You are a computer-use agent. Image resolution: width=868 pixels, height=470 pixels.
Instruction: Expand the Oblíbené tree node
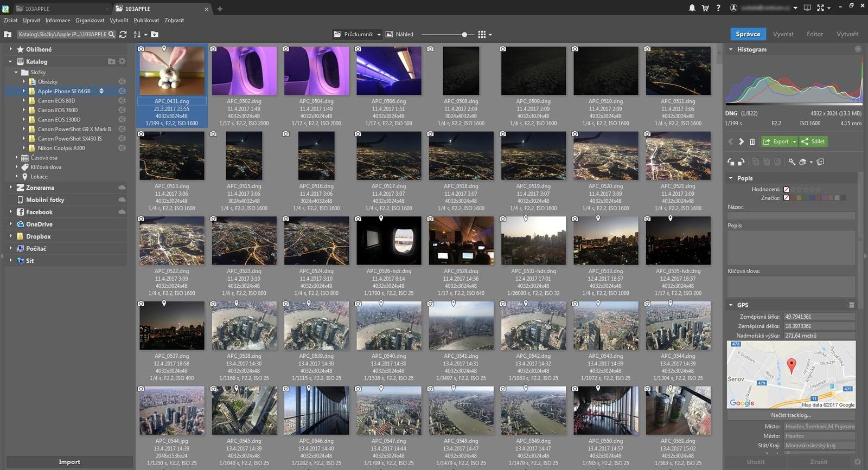pyautogui.click(x=10, y=49)
